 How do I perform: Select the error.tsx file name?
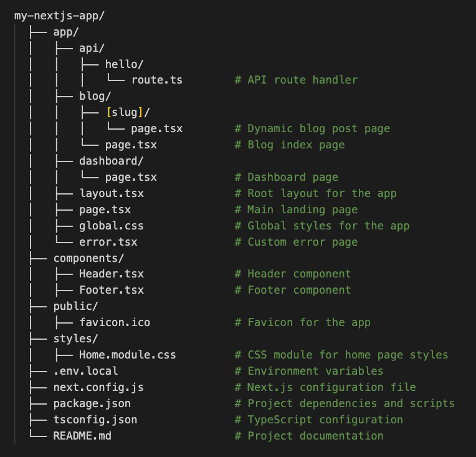(108, 242)
